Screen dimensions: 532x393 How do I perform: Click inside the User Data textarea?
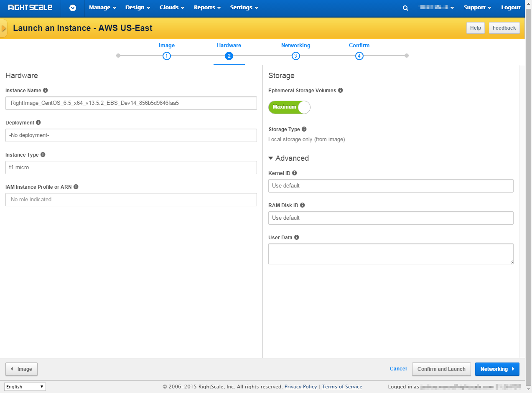391,254
